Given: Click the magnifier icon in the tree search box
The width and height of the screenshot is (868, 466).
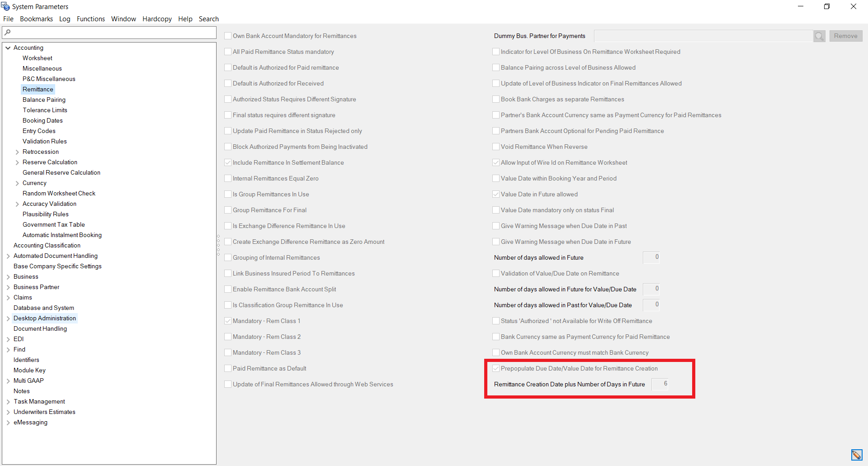Looking at the screenshot, I should [8, 32].
